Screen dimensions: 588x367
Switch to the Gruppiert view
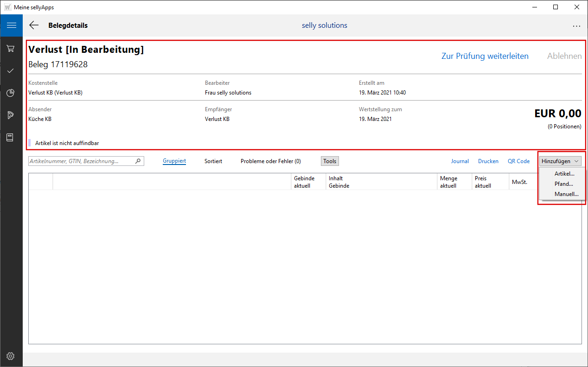tap(174, 161)
